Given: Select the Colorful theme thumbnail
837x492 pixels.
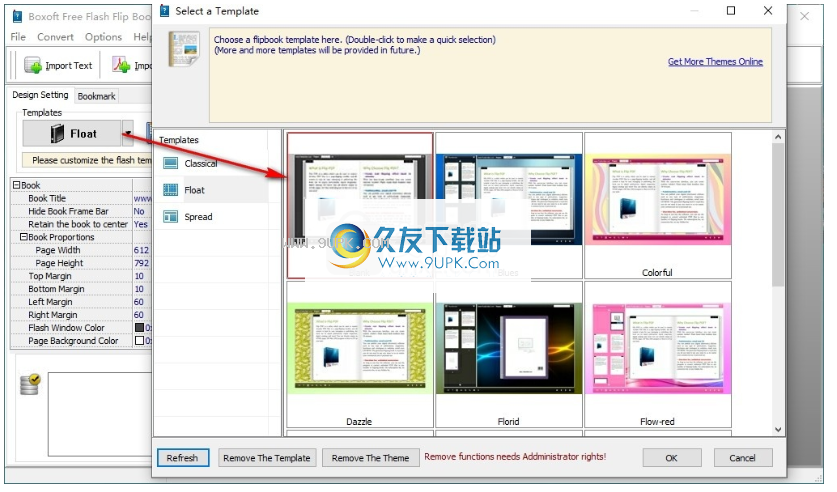Looking at the screenshot, I should point(658,206).
